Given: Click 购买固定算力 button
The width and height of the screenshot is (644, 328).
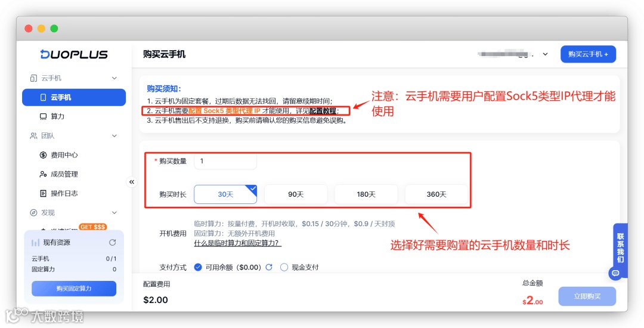Looking at the screenshot, I should [74, 289].
